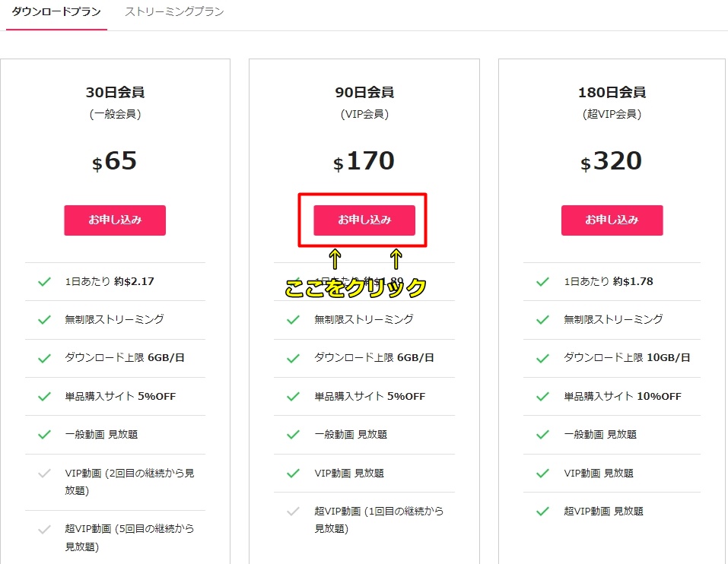
Task: Click the 30日会員 plan heading
Action: click(x=115, y=93)
